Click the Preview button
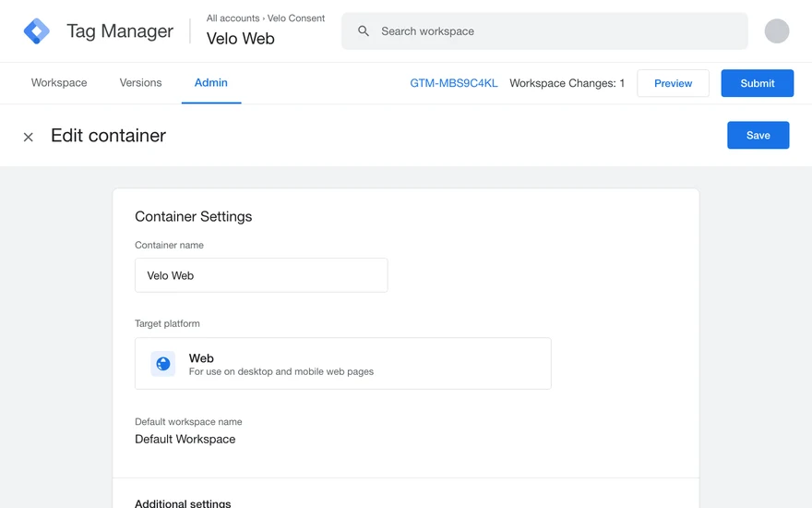 point(673,83)
